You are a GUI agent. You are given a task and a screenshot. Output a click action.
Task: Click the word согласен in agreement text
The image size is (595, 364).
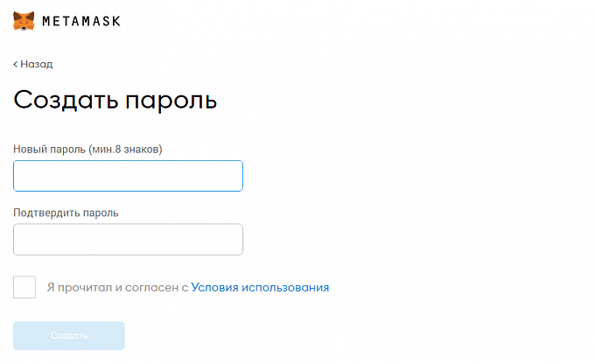[x=153, y=287]
